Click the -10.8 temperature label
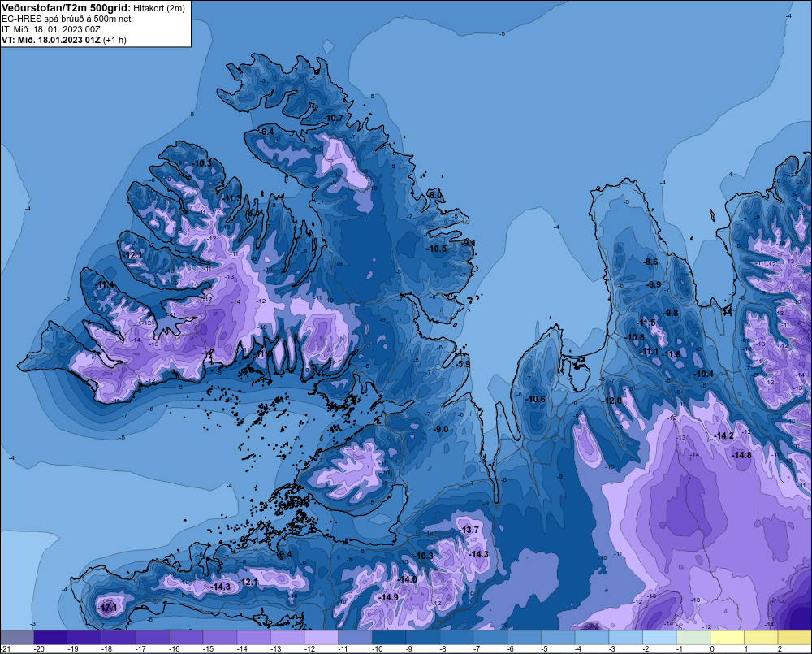The image size is (812, 654). click(636, 337)
